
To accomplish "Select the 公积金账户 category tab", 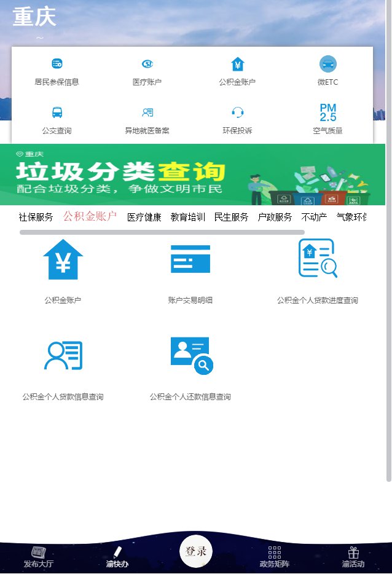I will 90,216.
